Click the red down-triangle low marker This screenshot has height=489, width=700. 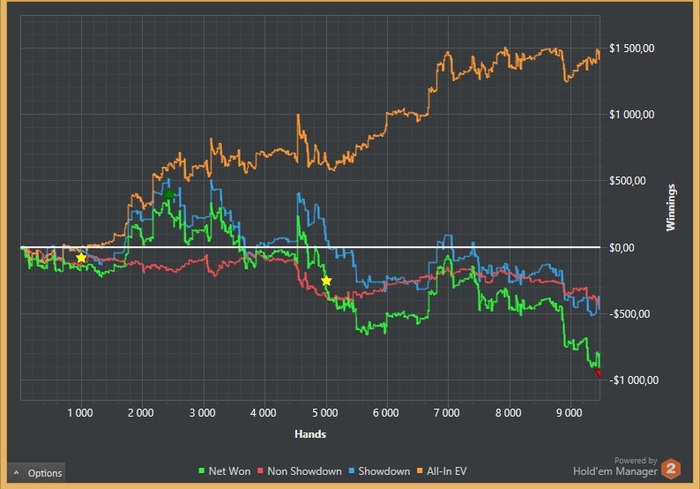[x=598, y=372]
